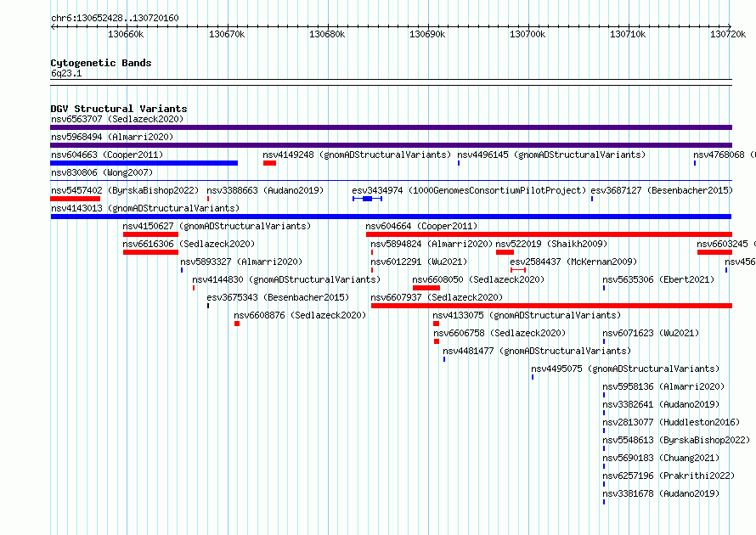Image resolution: width=756 pixels, height=535 pixels.
Task: Click the nsv4133075 gnomAD variant label
Action: click(x=527, y=315)
